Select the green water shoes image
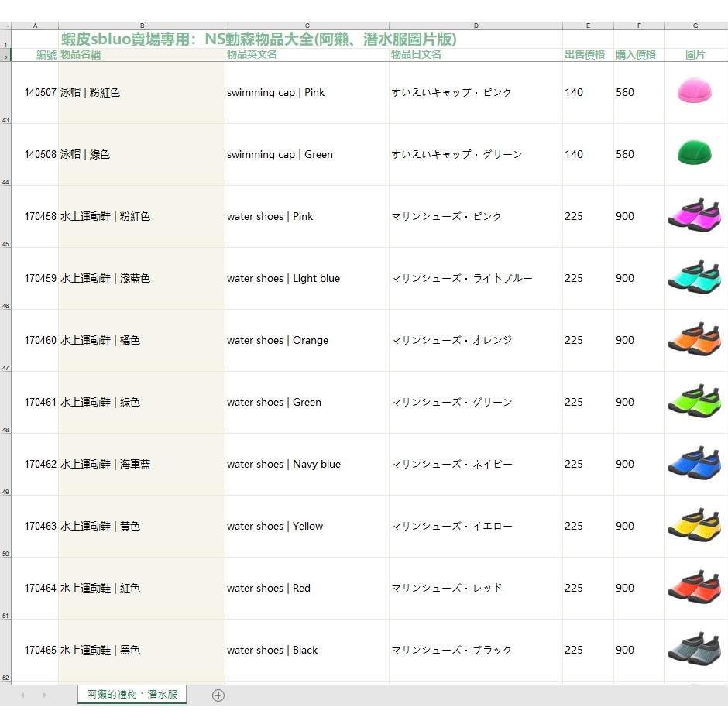 pyautogui.click(x=694, y=401)
